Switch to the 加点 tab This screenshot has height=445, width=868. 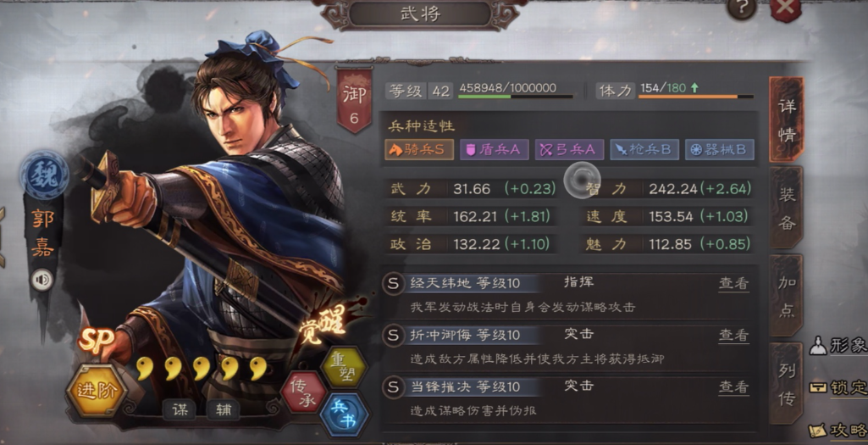(786, 296)
